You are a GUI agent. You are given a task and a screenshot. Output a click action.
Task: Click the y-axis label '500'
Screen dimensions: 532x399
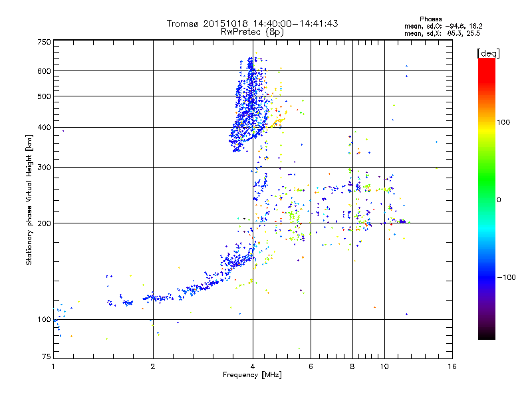pyautogui.click(x=44, y=96)
